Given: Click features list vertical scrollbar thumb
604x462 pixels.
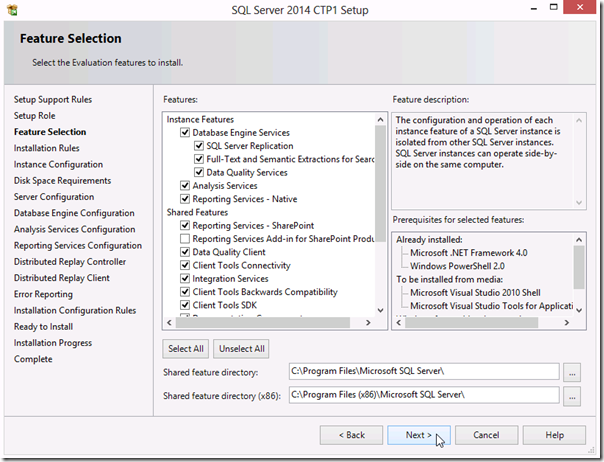Looking at the screenshot, I should [381, 183].
